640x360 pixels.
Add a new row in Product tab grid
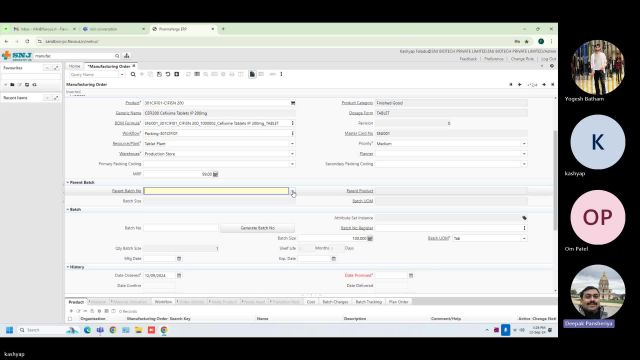coord(71,311)
